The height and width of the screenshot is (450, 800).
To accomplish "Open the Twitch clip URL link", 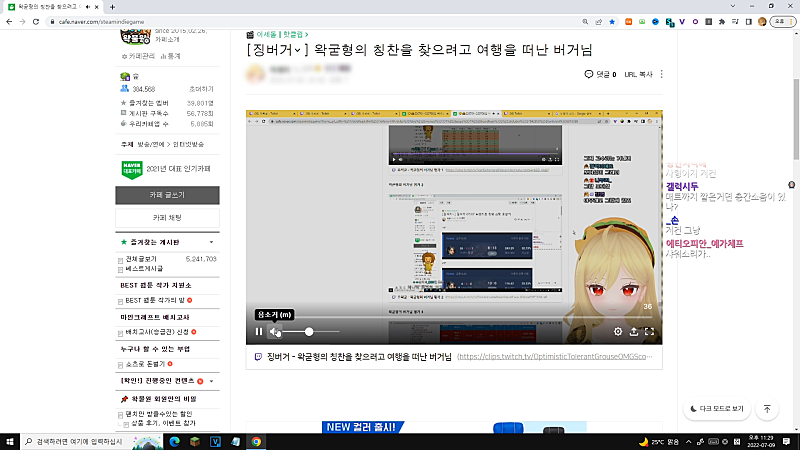I will 555,356.
